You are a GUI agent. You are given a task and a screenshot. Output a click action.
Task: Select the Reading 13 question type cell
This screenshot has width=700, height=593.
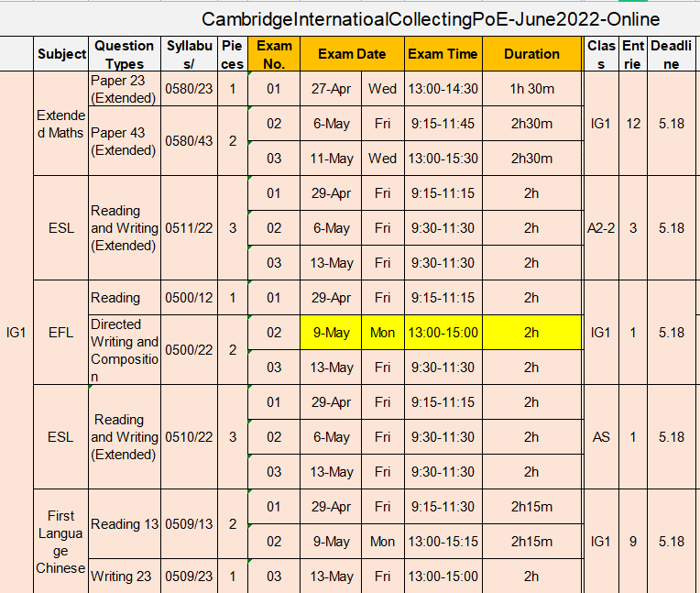(125, 524)
